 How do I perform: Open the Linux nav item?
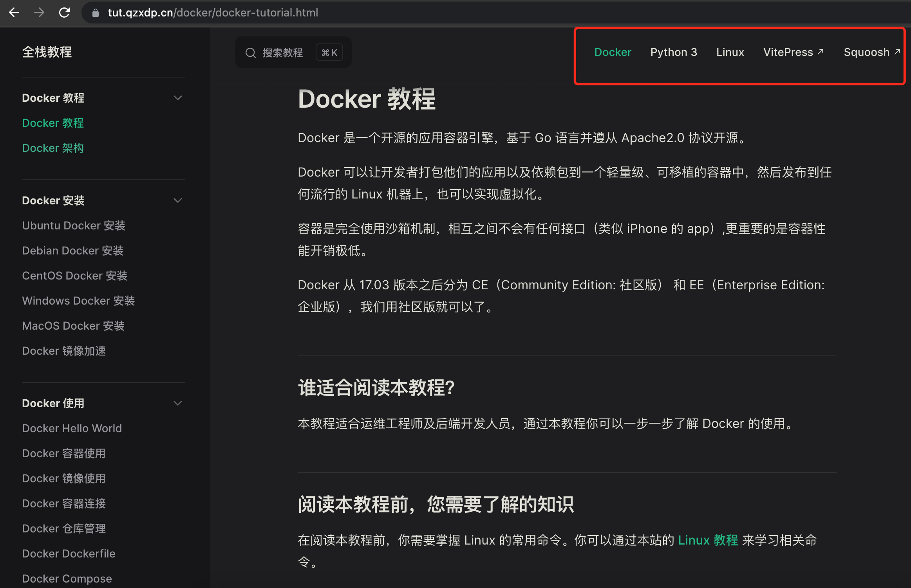pos(730,52)
